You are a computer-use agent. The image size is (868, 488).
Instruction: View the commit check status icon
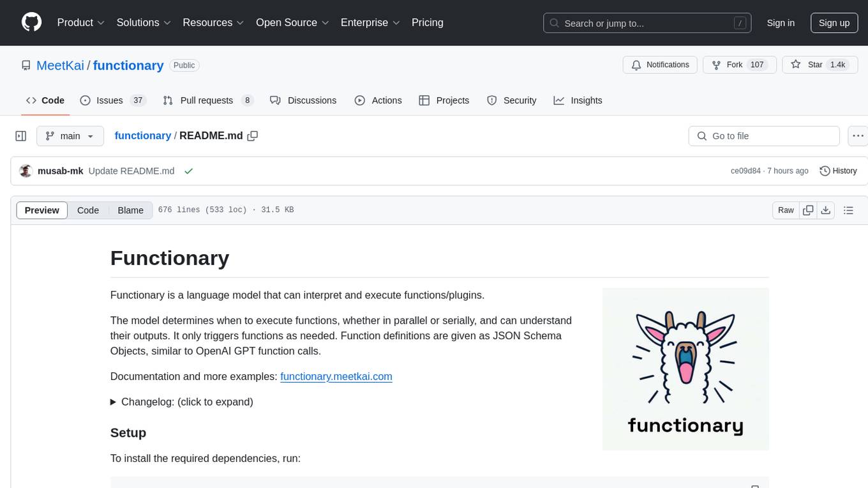[188, 171]
